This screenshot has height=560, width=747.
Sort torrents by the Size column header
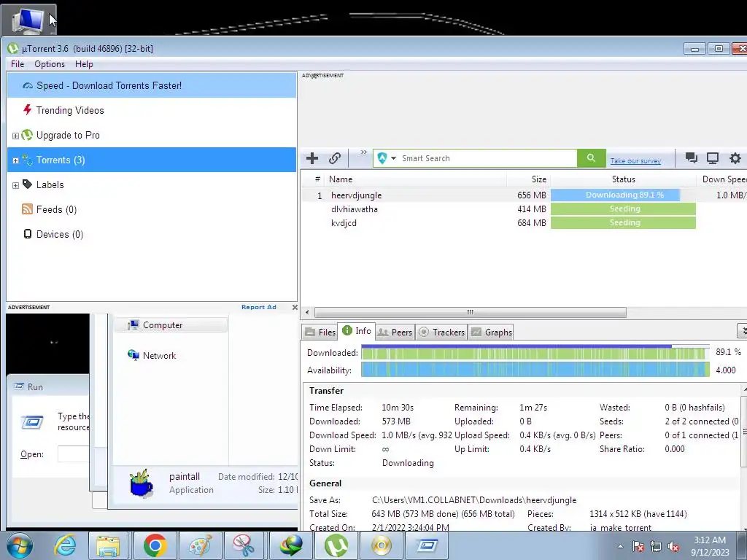[x=528, y=179]
